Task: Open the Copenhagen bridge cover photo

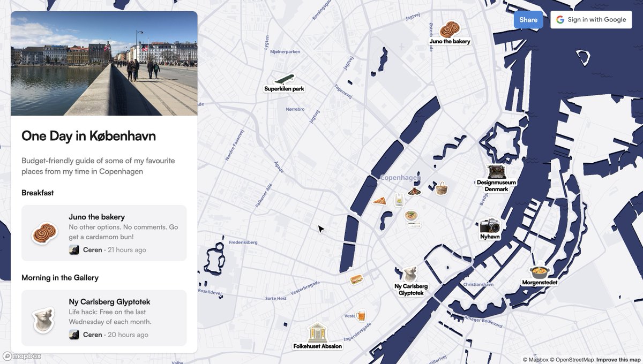Action: [104, 63]
